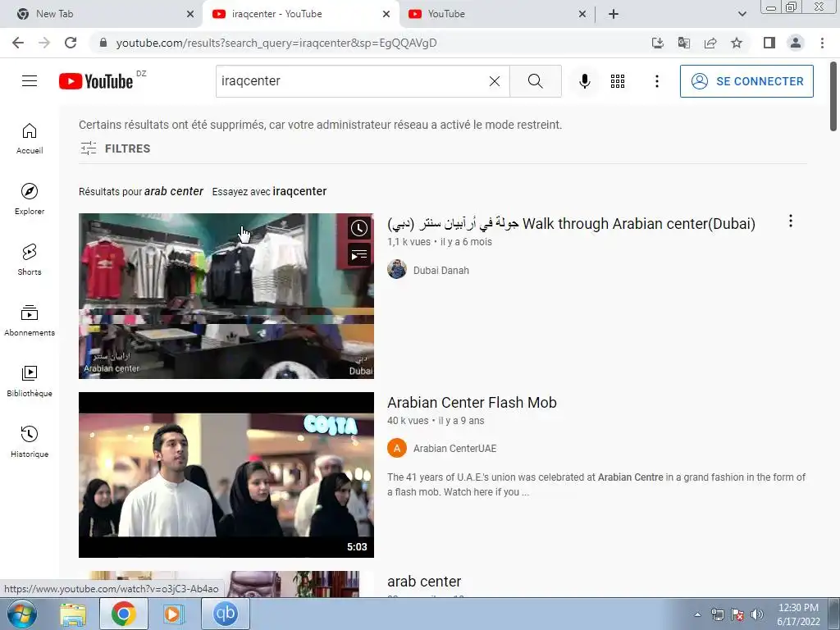840x630 pixels.
Task: Open Accueil in the sidebar
Action: pos(30,139)
